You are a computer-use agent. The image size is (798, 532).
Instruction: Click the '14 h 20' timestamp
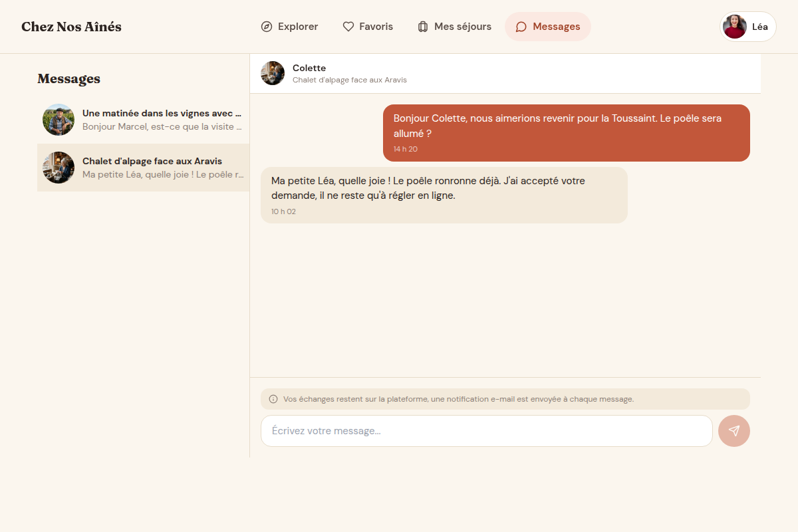406,149
